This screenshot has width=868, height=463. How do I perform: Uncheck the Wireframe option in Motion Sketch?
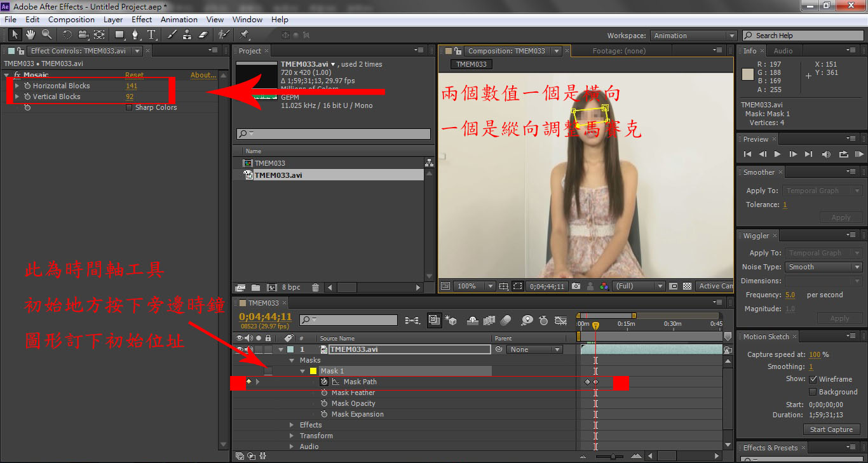(813, 379)
